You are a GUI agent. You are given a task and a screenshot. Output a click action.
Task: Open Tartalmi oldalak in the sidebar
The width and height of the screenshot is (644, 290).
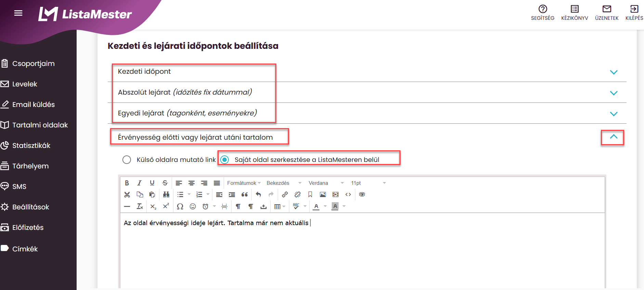(40, 125)
